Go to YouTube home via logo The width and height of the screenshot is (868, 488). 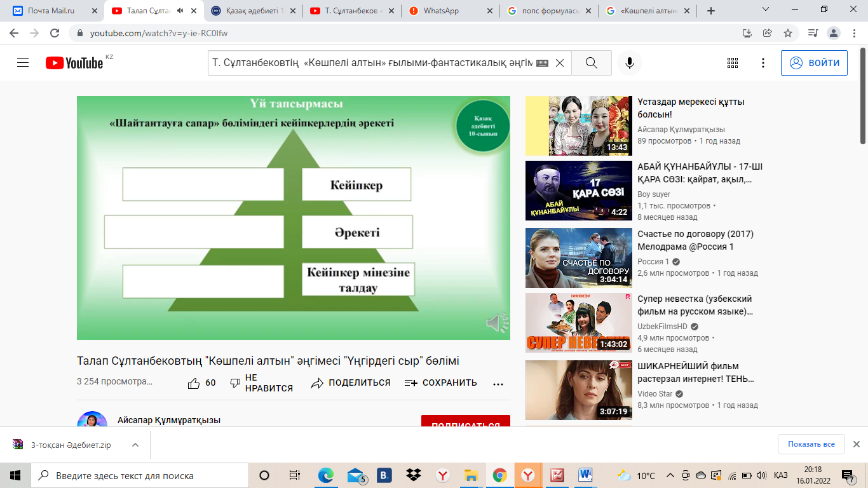point(74,63)
